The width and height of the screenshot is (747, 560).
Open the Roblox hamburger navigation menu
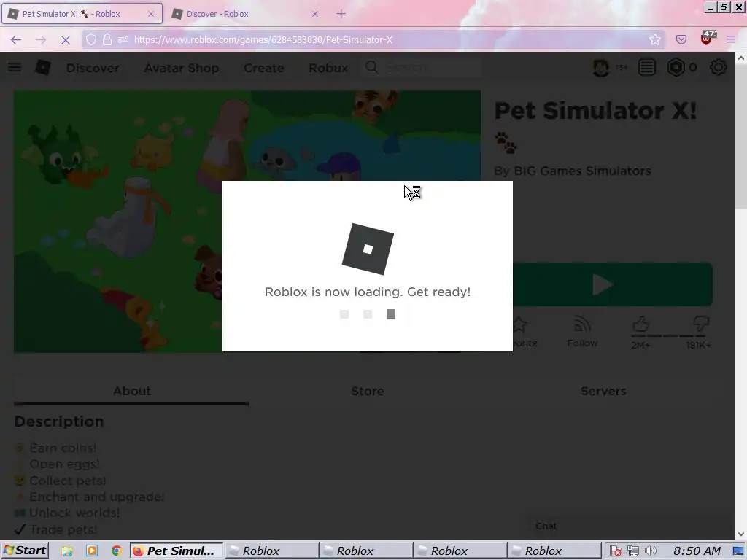click(15, 67)
